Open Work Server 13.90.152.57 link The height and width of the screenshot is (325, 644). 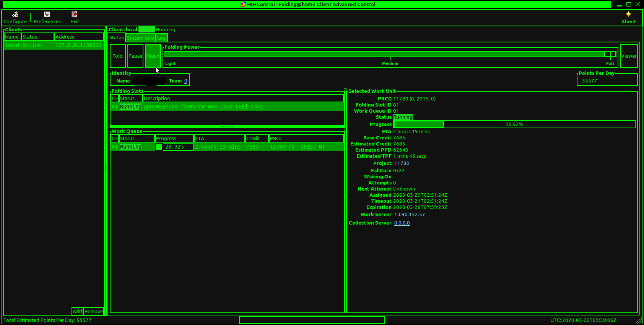tap(410, 215)
